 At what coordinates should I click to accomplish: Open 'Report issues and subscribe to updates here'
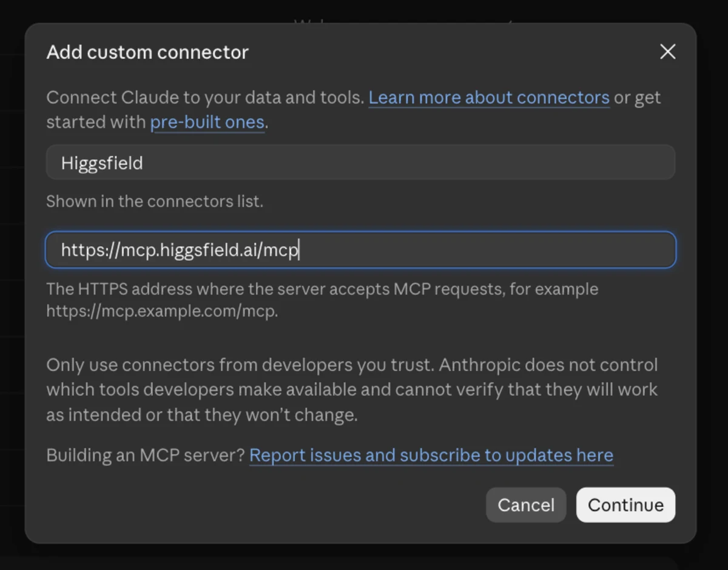click(x=431, y=455)
